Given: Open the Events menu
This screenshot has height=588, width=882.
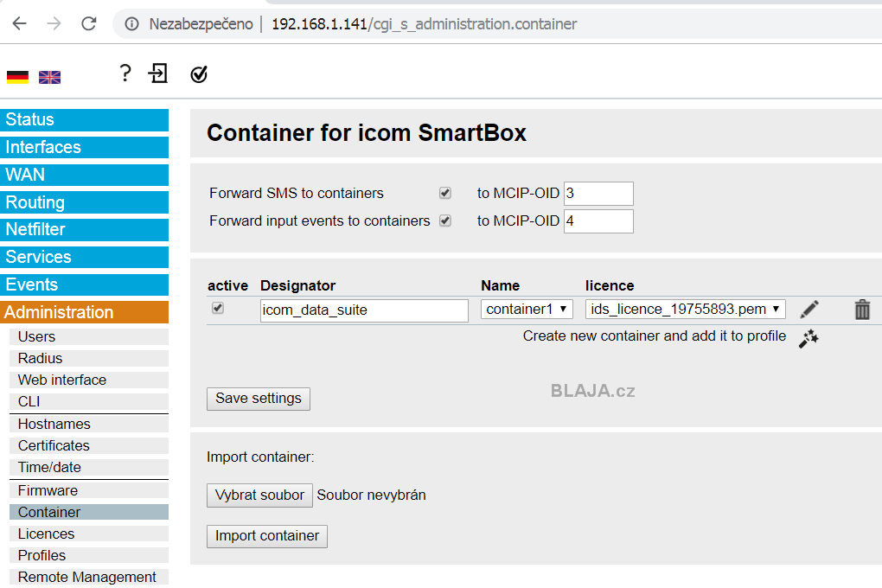Looking at the screenshot, I should 85,284.
